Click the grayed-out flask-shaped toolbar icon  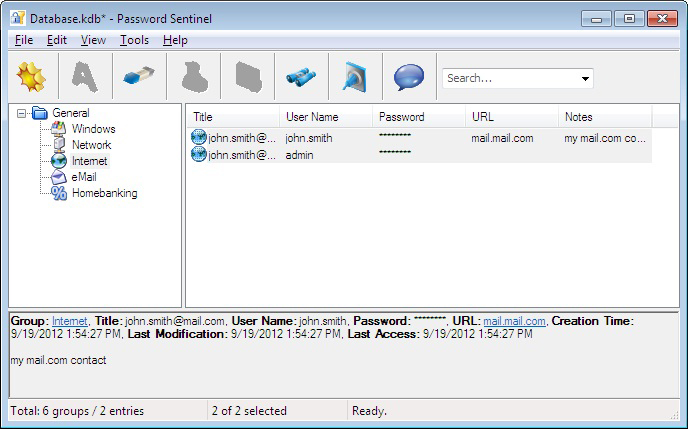194,77
